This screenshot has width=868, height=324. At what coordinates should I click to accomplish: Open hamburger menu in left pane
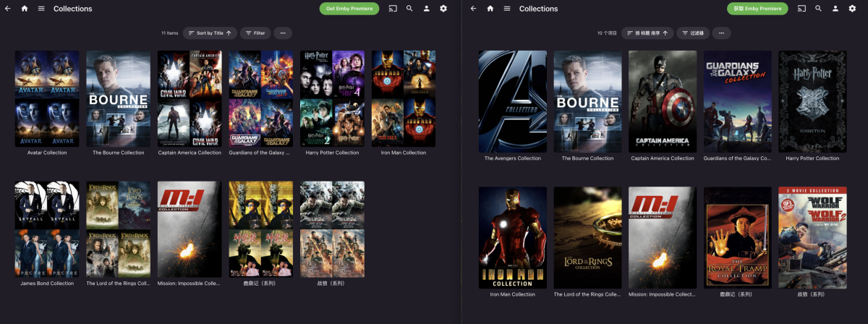41,9
